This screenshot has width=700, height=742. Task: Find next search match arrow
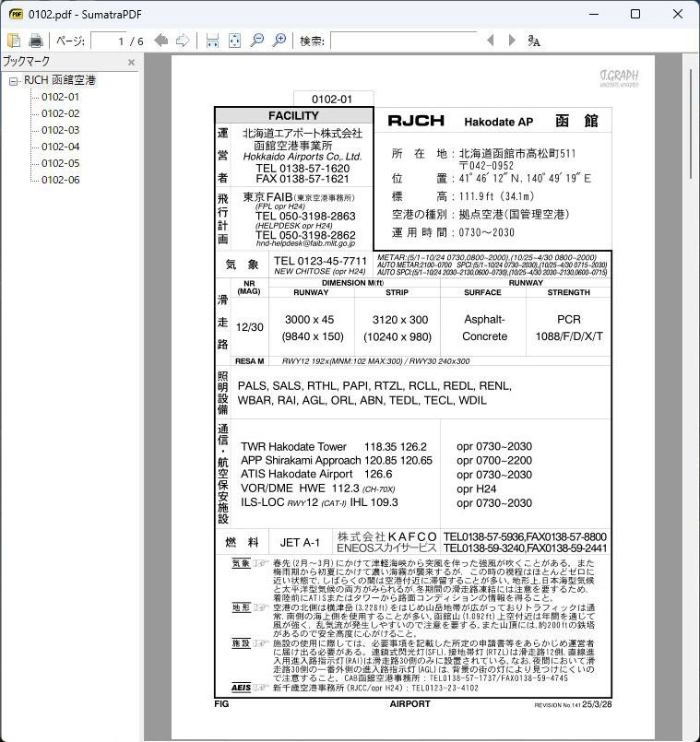(512, 41)
